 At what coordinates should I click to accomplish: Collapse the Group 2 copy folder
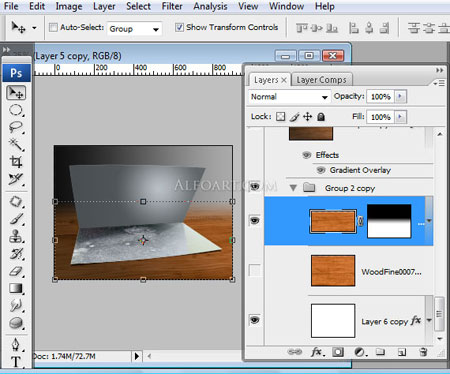tap(293, 188)
